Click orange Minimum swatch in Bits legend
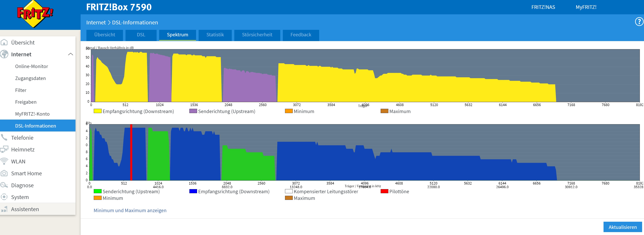Screen dimensions: 644x235 (98, 198)
